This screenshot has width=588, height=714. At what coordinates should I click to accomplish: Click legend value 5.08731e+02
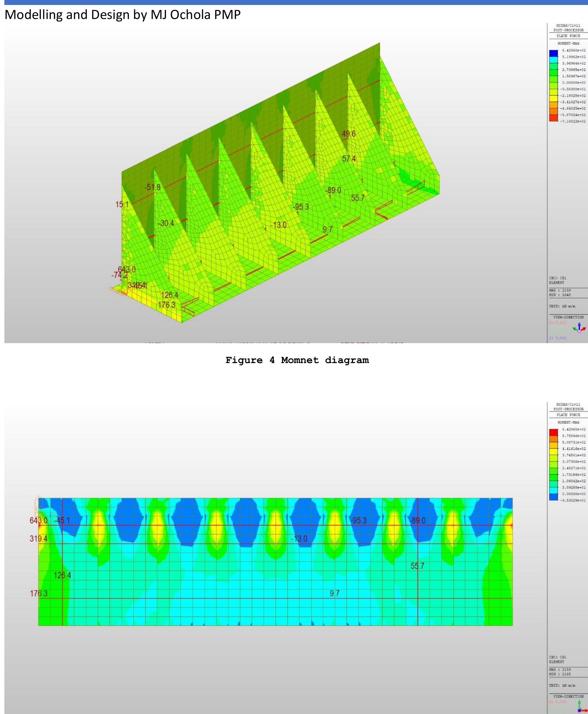point(574,442)
